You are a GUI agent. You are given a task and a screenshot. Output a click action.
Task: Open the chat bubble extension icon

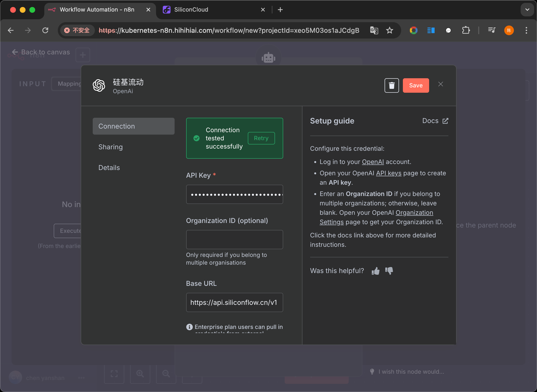click(x=448, y=30)
